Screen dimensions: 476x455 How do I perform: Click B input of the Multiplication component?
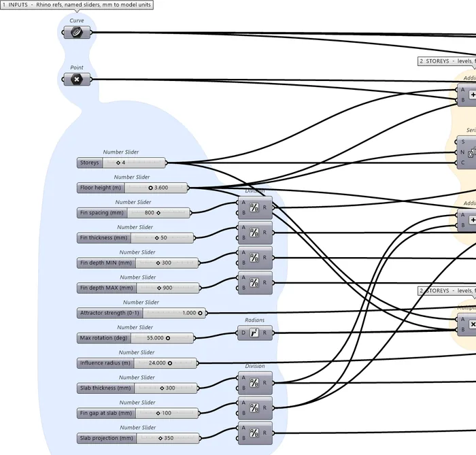click(x=462, y=330)
